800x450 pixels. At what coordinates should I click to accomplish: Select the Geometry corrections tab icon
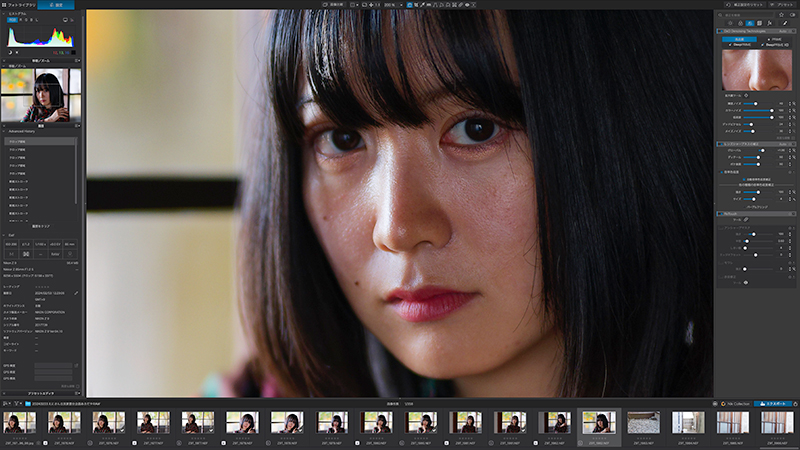click(760, 23)
